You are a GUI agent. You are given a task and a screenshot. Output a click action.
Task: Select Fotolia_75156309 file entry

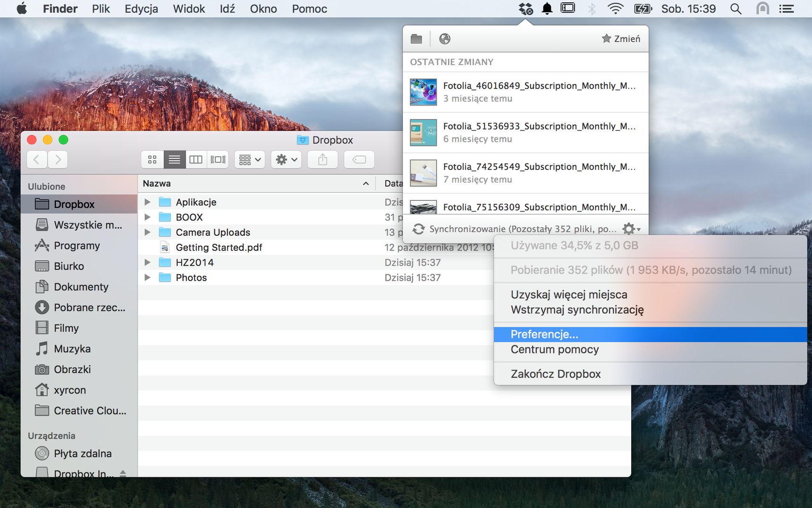525,205
